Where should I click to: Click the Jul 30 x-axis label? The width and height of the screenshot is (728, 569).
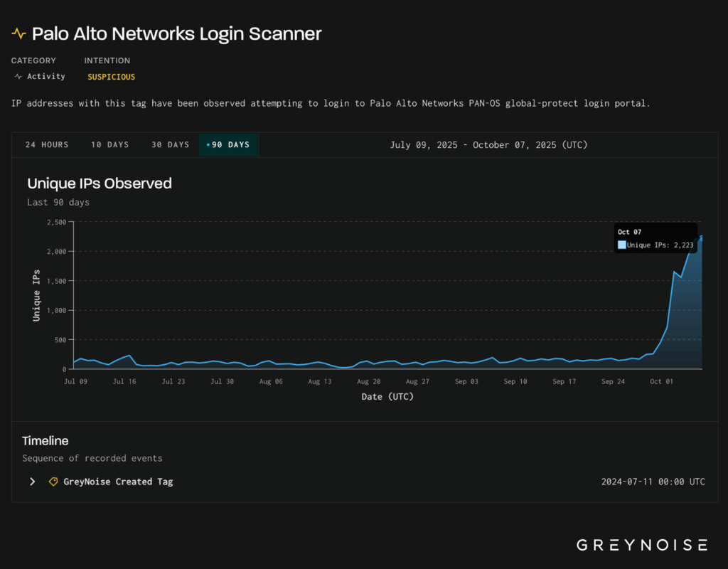pos(222,381)
